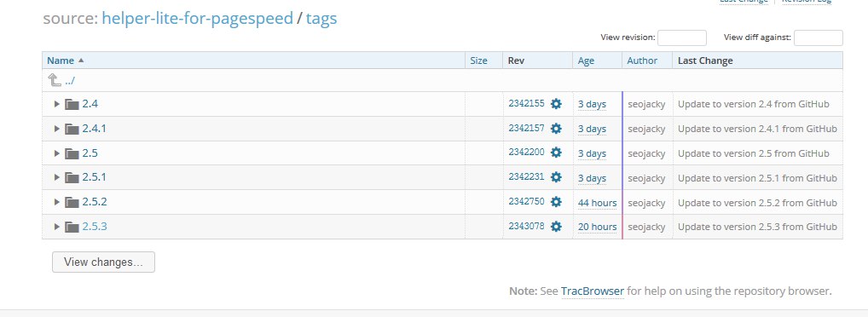Select 'Update to version 2.5.1 from GitHub' text
Viewport: 868px width, 317px height.
[x=757, y=178]
